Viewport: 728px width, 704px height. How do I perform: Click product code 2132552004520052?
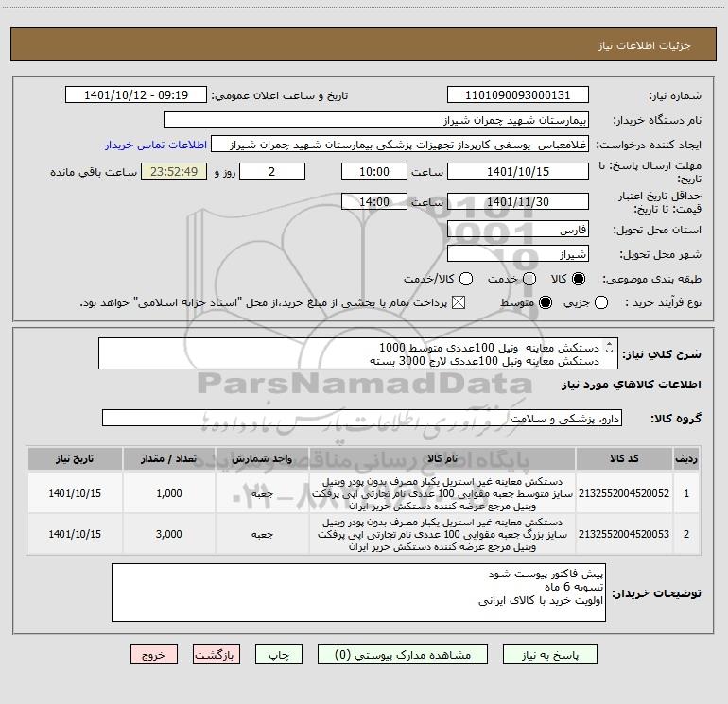(x=624, y=493)
